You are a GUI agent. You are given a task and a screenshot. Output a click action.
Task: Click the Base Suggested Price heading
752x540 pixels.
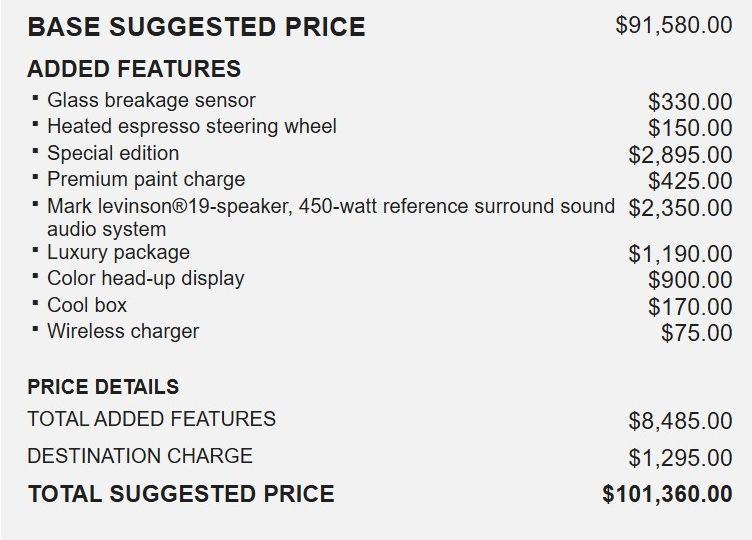point(196,27)
